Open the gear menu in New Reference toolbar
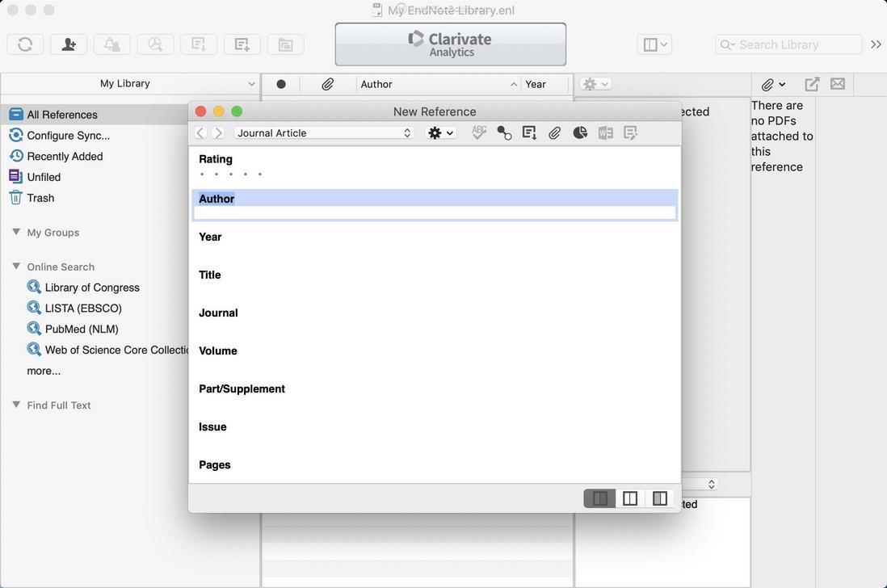The image size is (887, 588). coord(440,132)
